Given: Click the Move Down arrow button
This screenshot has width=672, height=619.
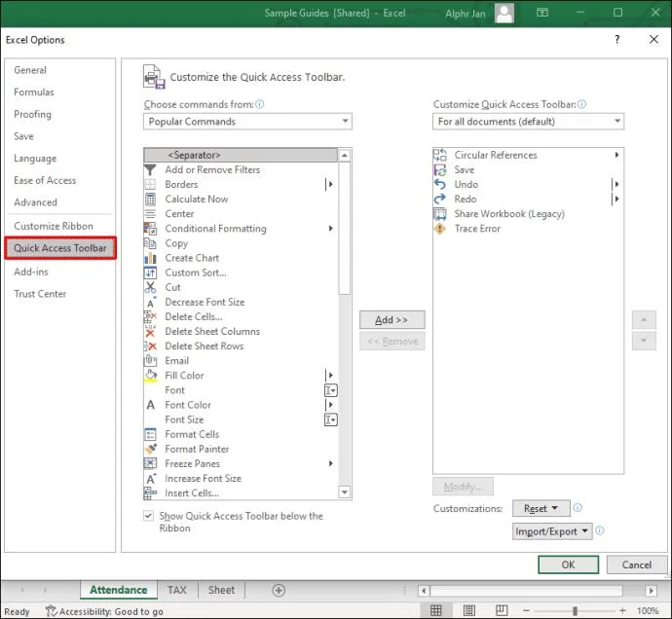Looking at the screenshot, I should coord(644,341).
